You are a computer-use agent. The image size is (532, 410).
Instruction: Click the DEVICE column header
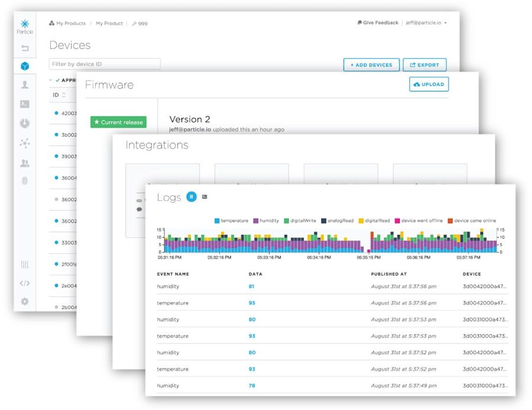(472, 274)
